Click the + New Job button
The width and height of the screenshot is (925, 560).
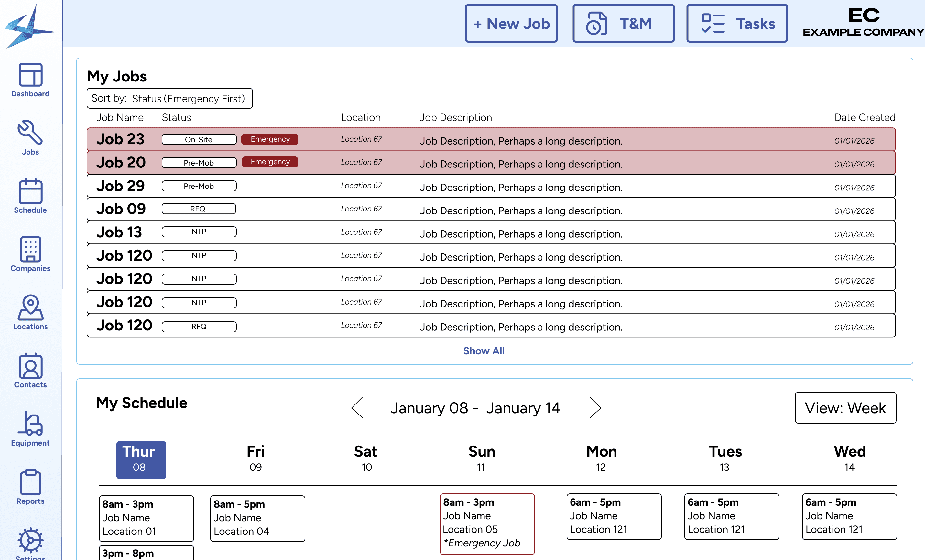tap(511, 24)
